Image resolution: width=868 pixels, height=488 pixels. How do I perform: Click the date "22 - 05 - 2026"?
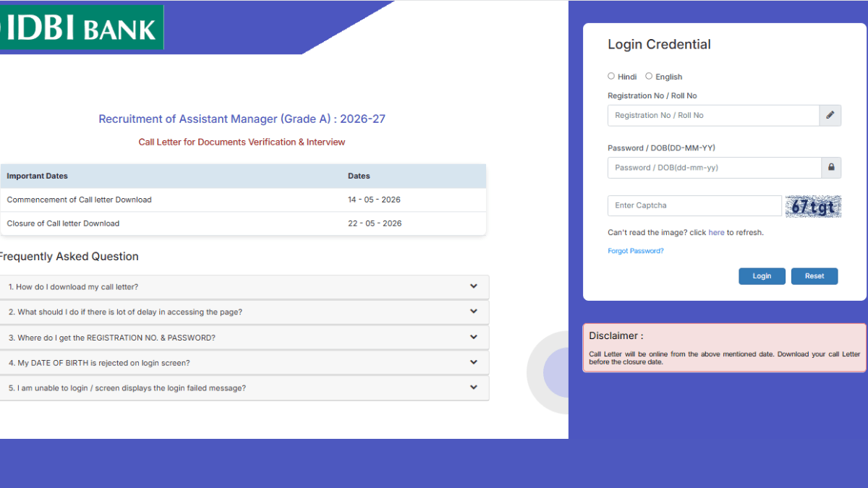(375, 223)
